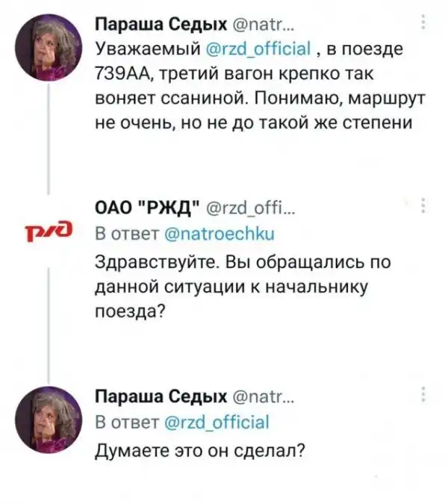Open the tweet starting with "Уважаемый"

point(246,97)
